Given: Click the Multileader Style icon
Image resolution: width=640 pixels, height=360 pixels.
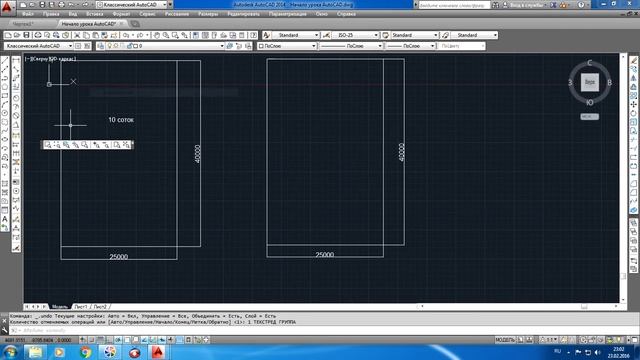Looking at the screenshot, I should (445, 36).
